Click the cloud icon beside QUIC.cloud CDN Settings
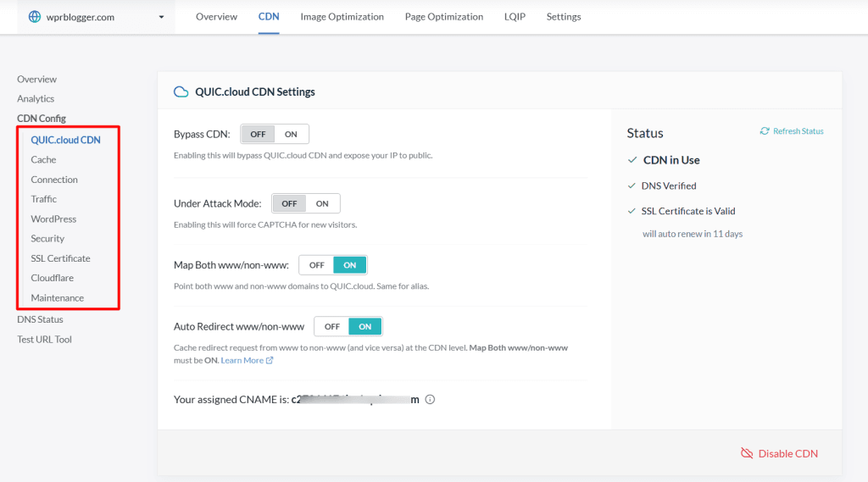 [181, 91]
